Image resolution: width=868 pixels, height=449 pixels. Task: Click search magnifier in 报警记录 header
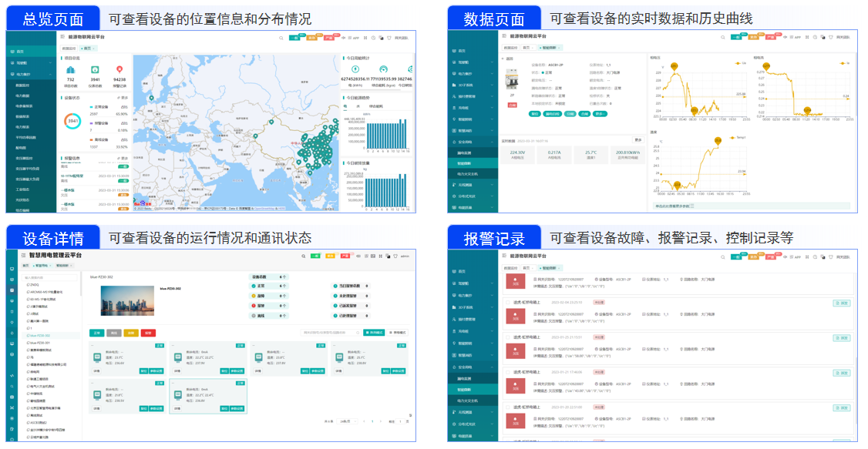click(722, 256)
